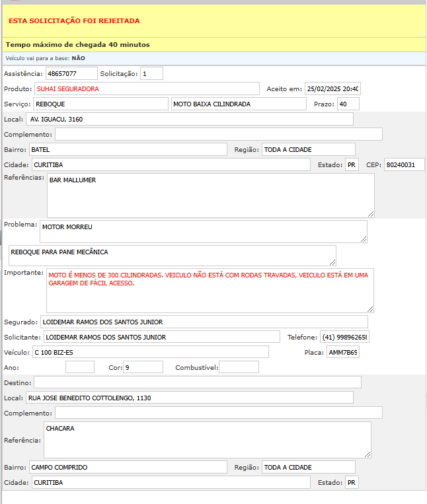Click the Serviço field showing REBOQUE

click(x=100, y=104)
